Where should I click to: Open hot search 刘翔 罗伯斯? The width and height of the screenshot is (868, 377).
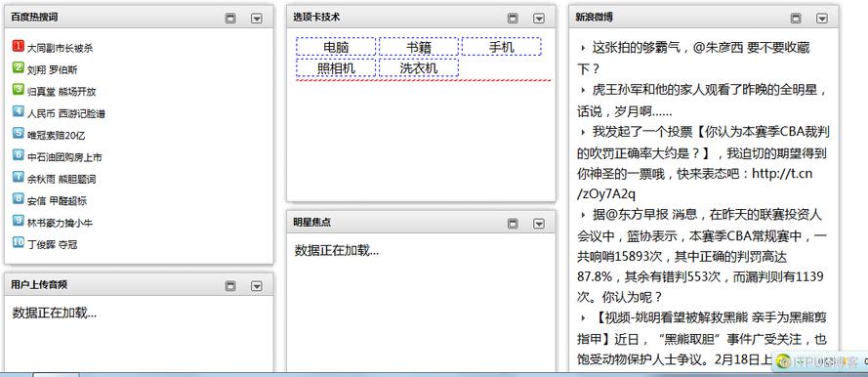tap(52, 70)
